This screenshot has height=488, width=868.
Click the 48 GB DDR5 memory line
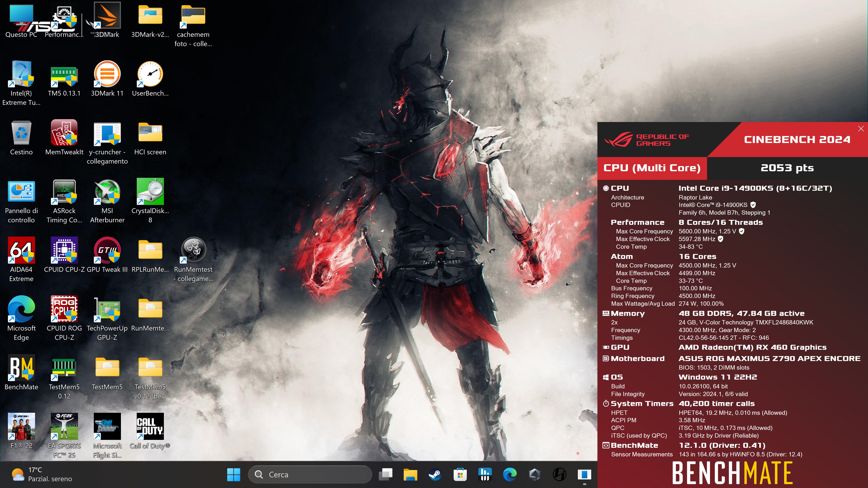[x=741, y=314]
